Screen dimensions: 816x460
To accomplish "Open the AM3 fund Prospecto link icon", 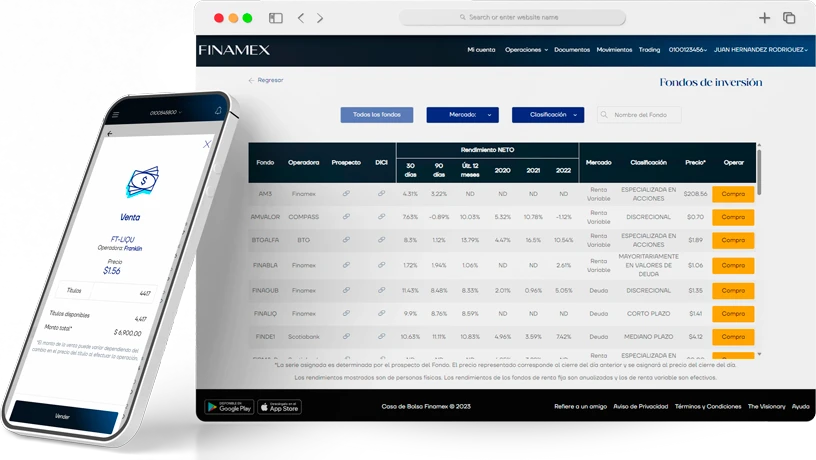I will pyautogui.click(x=346, y=194).
